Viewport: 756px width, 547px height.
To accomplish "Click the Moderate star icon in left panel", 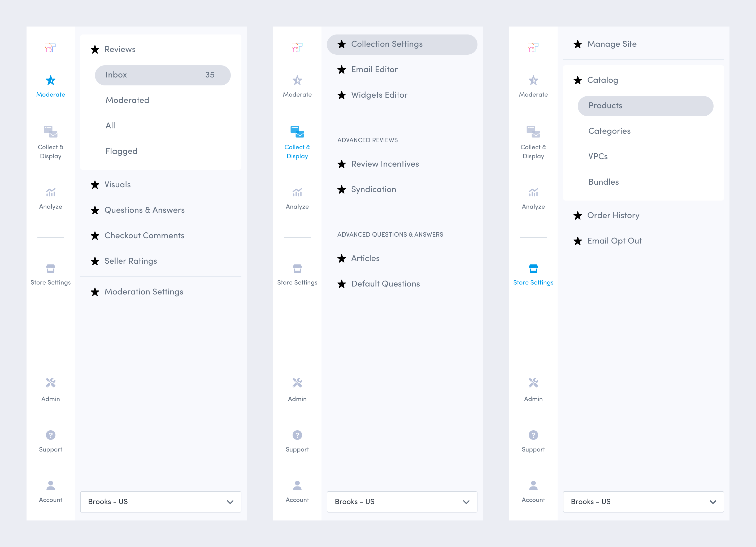I will (50, 80).
